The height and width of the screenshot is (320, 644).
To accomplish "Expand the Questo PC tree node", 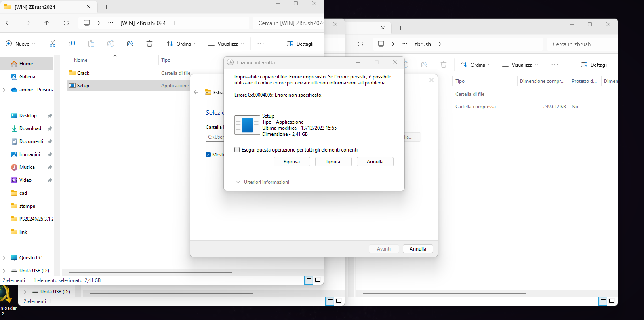I will tap(4, 258).
